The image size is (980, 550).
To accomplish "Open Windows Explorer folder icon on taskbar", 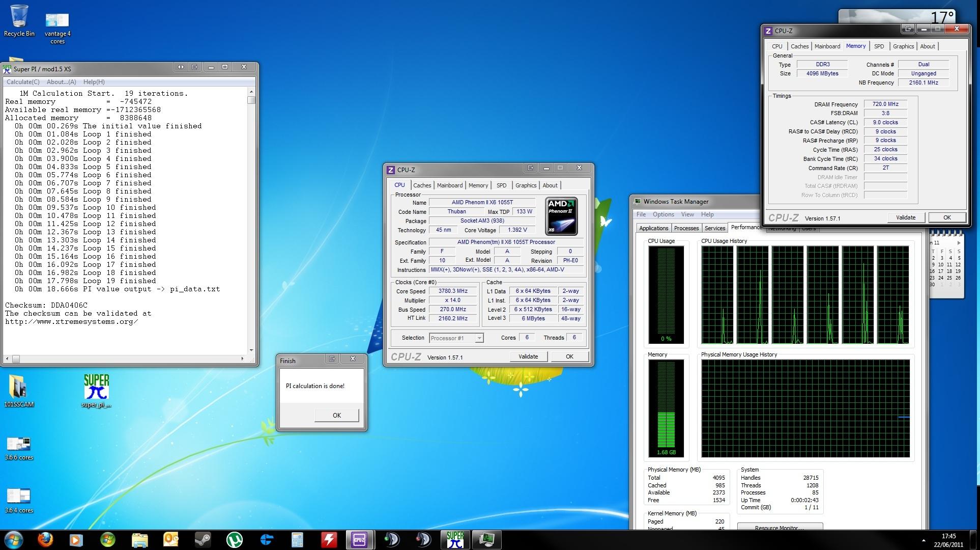I will pyautogui.click(x=139, y=540).
